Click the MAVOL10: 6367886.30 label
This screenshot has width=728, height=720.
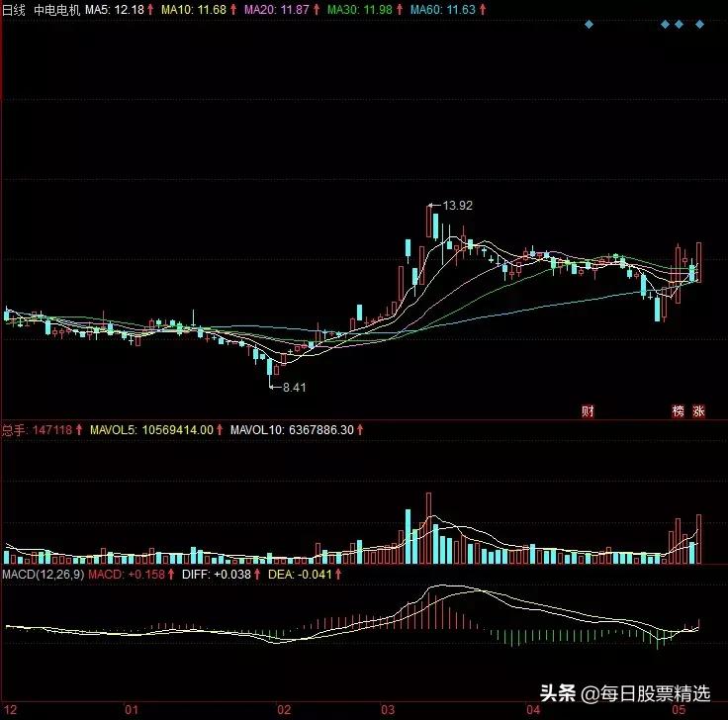[x=292, y=430]
